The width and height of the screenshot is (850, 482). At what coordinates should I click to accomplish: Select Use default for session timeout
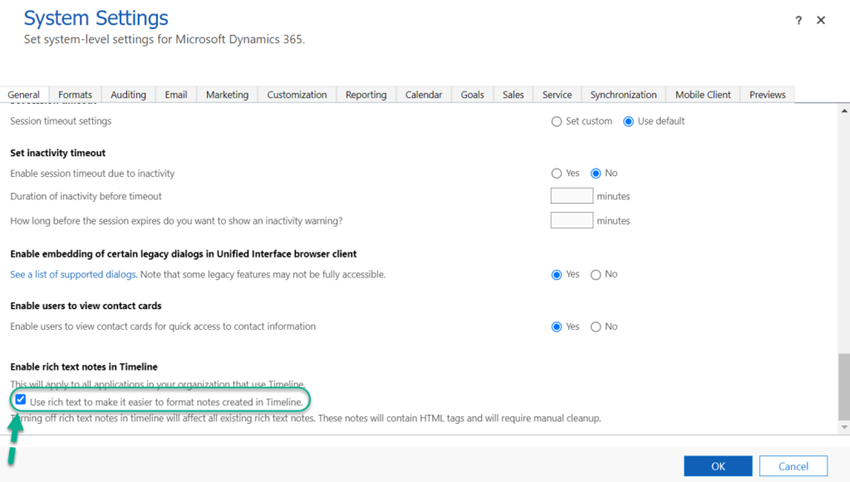pyautogui.click(x=628, y=121)
